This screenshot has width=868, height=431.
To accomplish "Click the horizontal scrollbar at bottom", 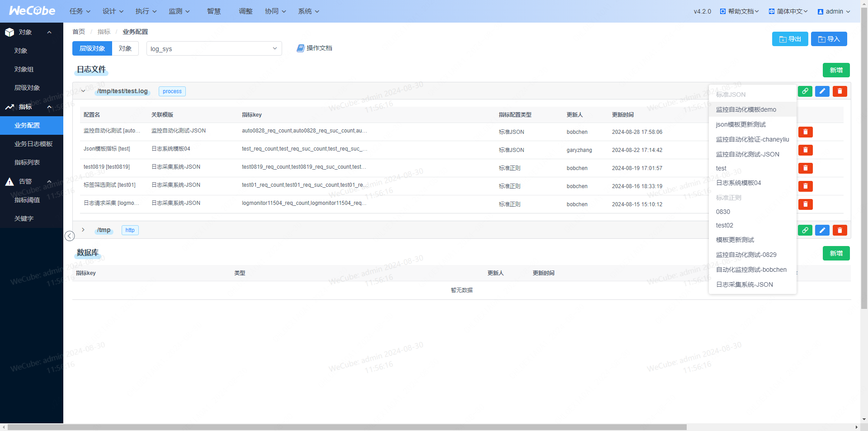I will (347, 427).
